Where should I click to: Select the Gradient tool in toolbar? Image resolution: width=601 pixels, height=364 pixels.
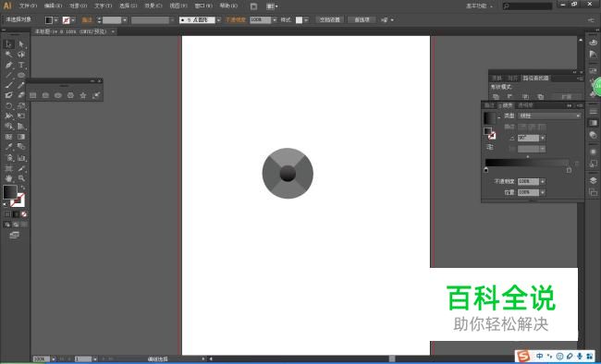pos(21,137)
